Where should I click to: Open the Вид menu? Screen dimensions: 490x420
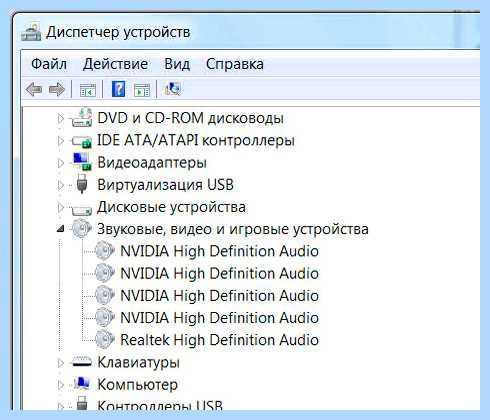tap(177, 64)
